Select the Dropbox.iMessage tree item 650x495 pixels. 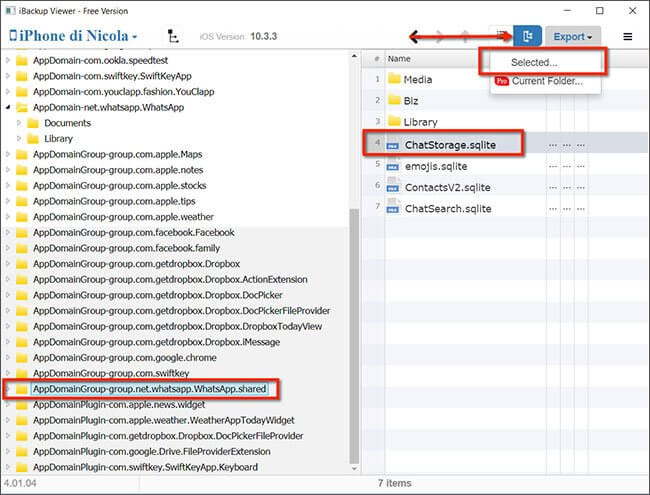(x=157, y=342)
